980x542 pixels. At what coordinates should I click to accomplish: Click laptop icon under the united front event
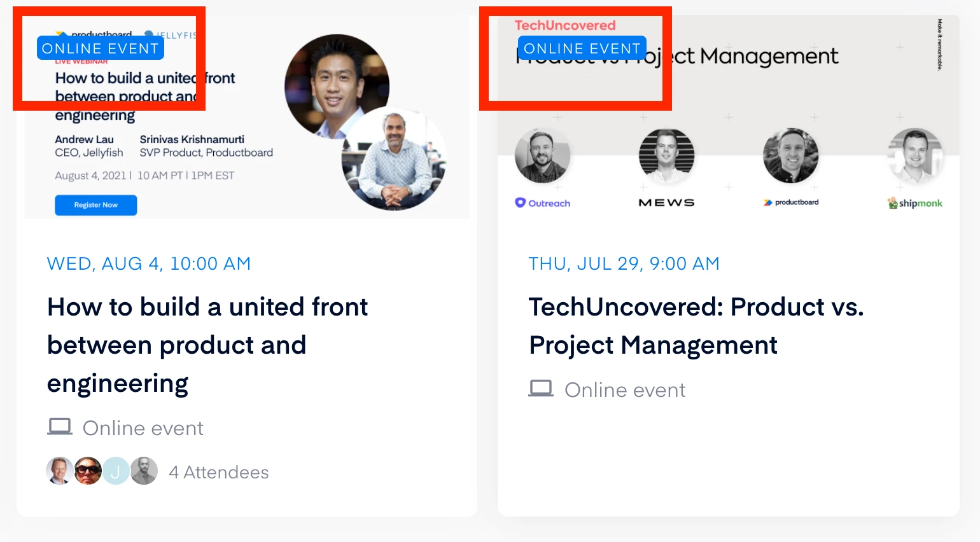(60, 427)
